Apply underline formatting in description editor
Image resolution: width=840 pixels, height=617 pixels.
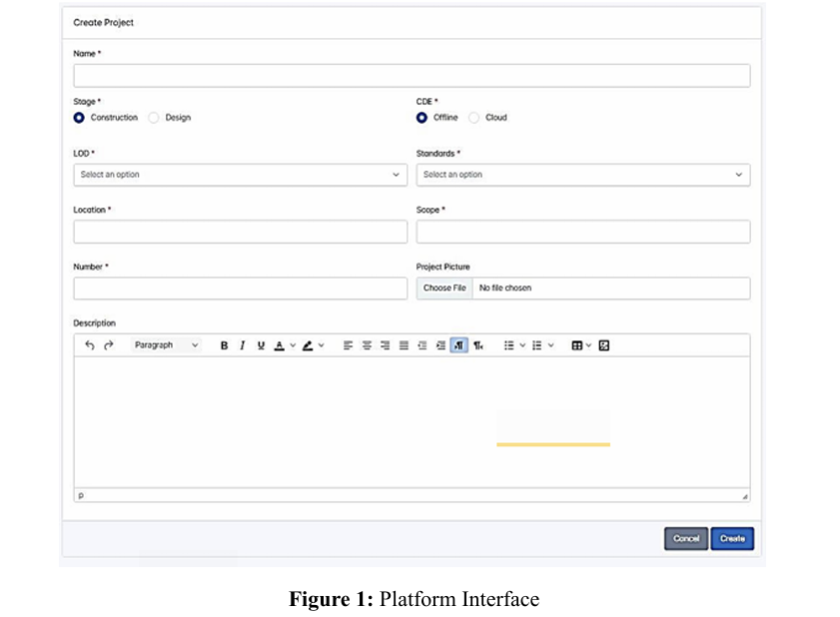261,345
